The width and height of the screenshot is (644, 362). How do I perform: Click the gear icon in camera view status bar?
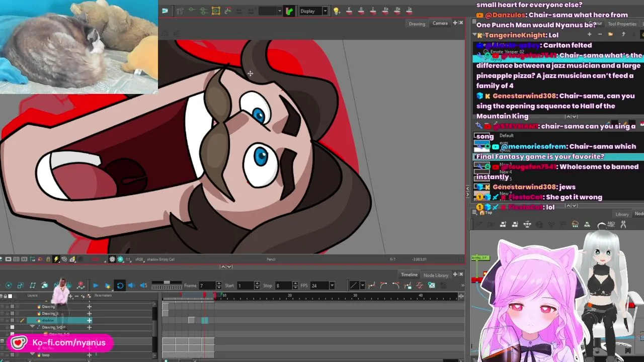pyautogui.click(x=112, y=259)
